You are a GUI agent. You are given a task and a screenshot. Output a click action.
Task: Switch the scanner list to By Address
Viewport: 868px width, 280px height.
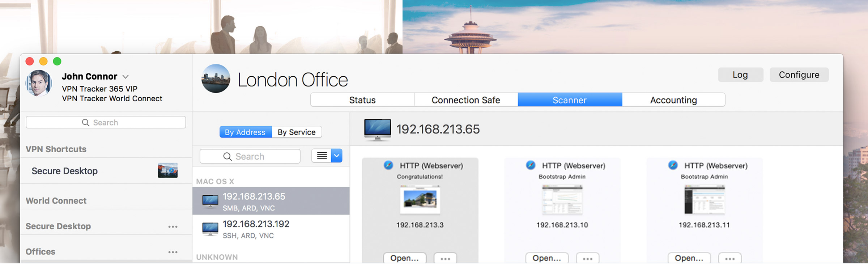pos(245,132)
